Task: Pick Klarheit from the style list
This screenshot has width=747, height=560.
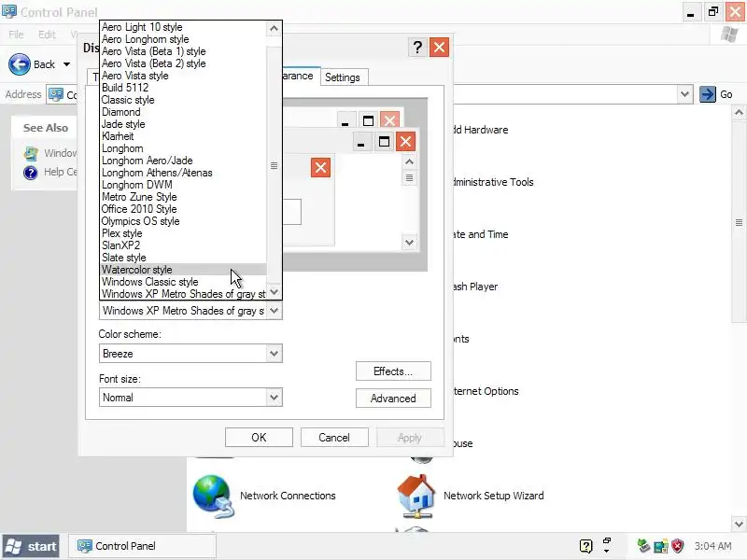Action: (183, 136)
